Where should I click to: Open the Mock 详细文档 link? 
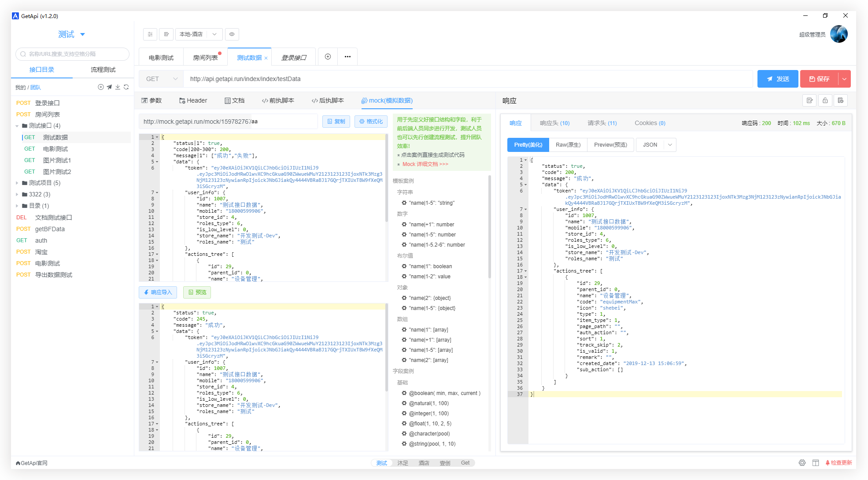(425, 164)
